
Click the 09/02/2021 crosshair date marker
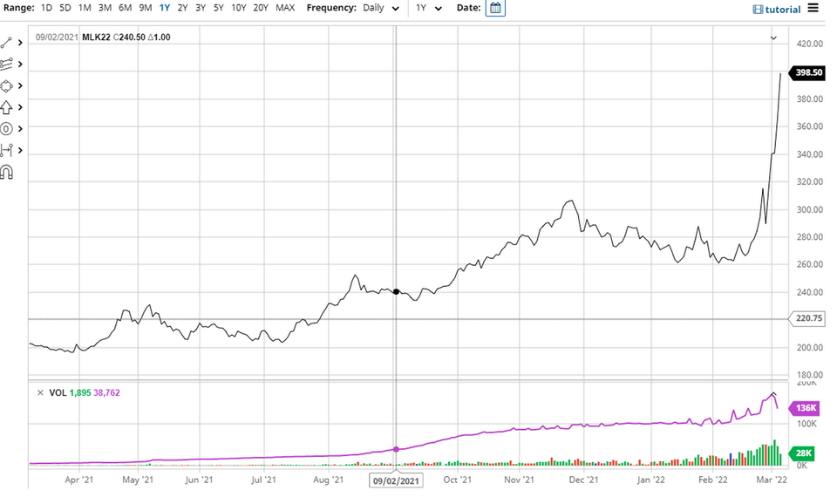397,479
